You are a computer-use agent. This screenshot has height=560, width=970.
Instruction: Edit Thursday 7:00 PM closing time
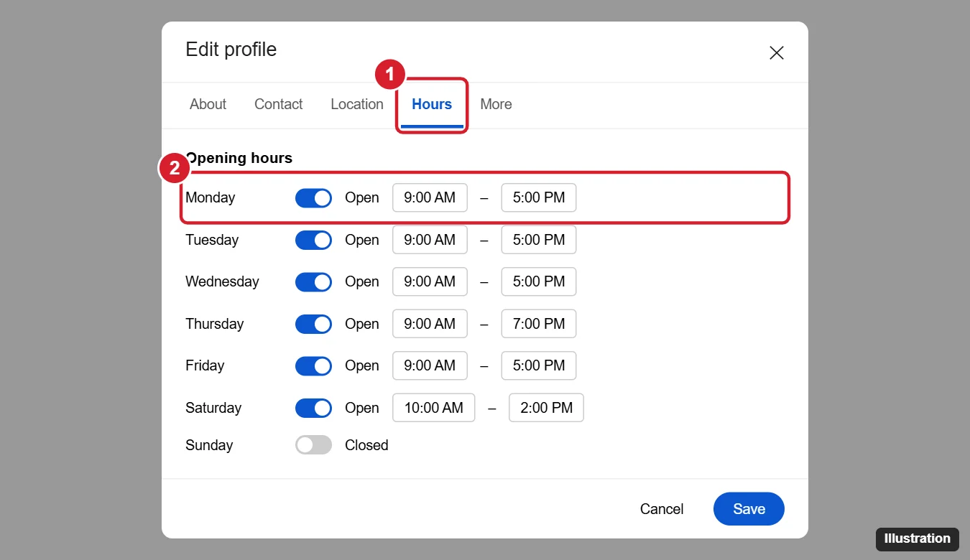[539, 324]
